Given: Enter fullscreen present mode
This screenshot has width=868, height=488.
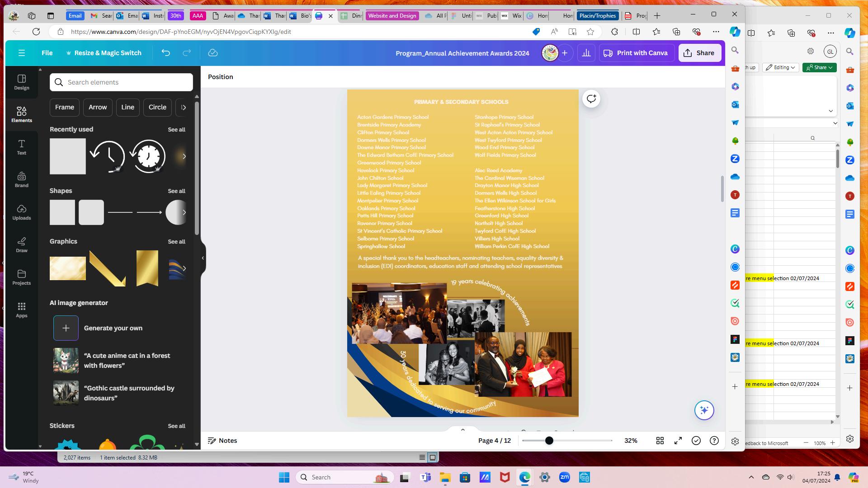Looking at the screenshot, I should click(678, 441).
